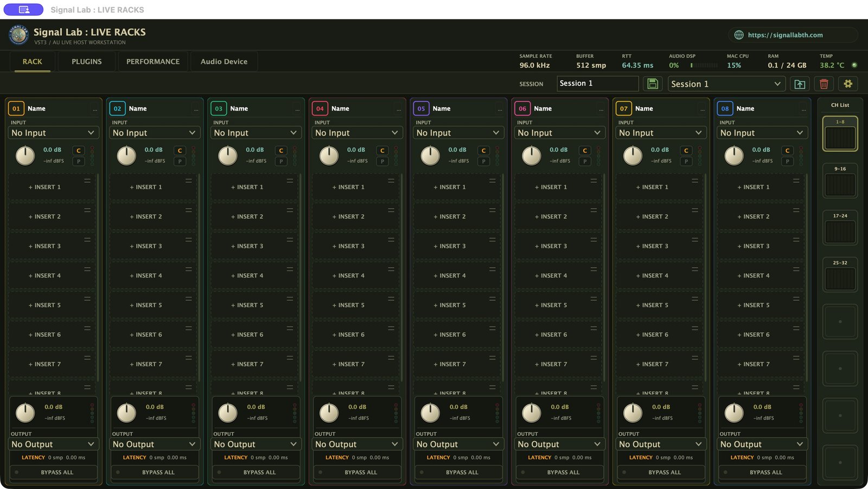Click the channel 06 number badge
This screenshot has width=868, height=489.
tap(522, 108)
